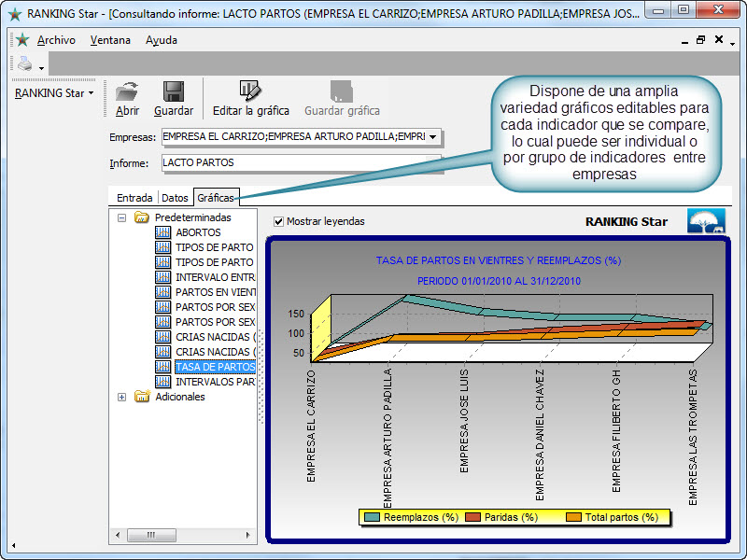
Task: Select the highlighted TASA DE PARTOS entry
Action: click(x=216, y=367)
